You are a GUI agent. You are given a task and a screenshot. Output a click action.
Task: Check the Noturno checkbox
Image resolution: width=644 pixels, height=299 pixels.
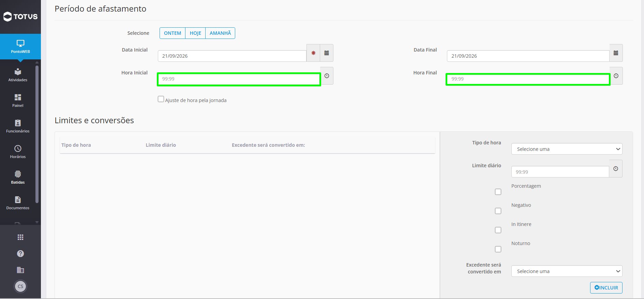click(498, 249)
